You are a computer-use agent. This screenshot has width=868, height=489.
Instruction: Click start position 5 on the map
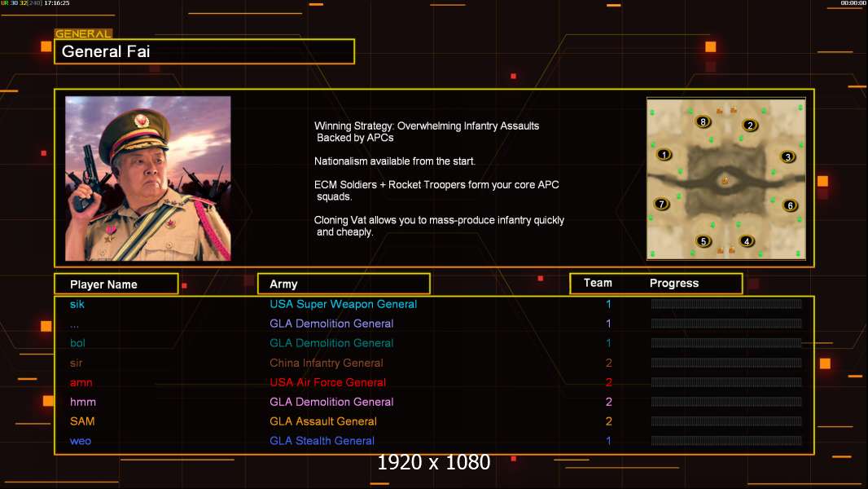pos(703,241)
